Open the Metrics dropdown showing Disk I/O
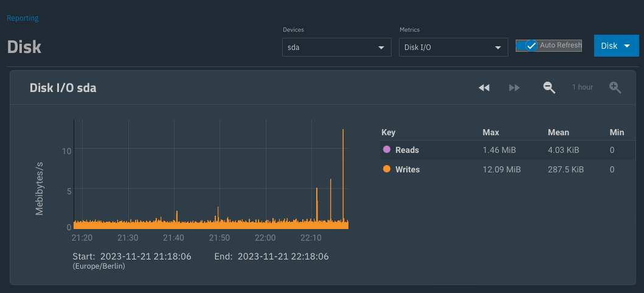Screen dimensions: 644x293 coord(454,48)
